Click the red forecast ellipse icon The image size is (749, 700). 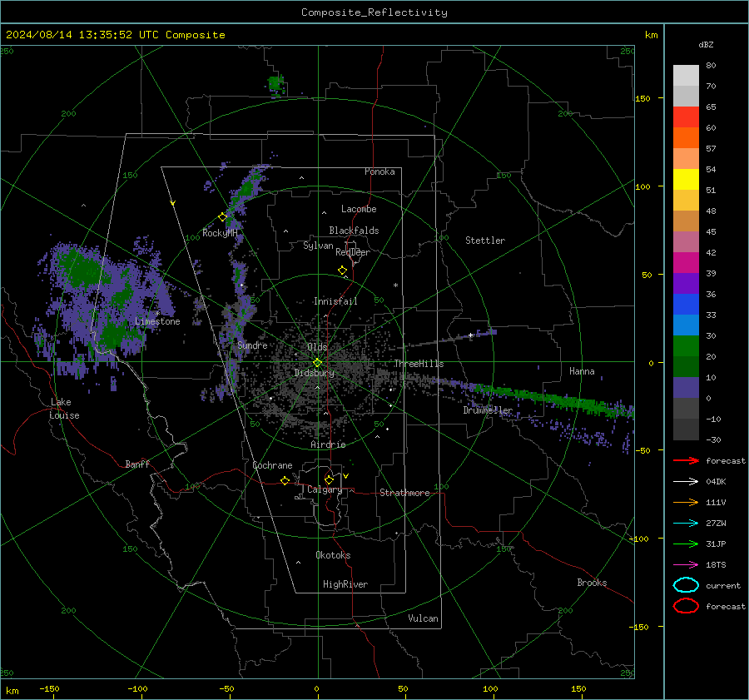pyautogui.click(x=686, y=606)
